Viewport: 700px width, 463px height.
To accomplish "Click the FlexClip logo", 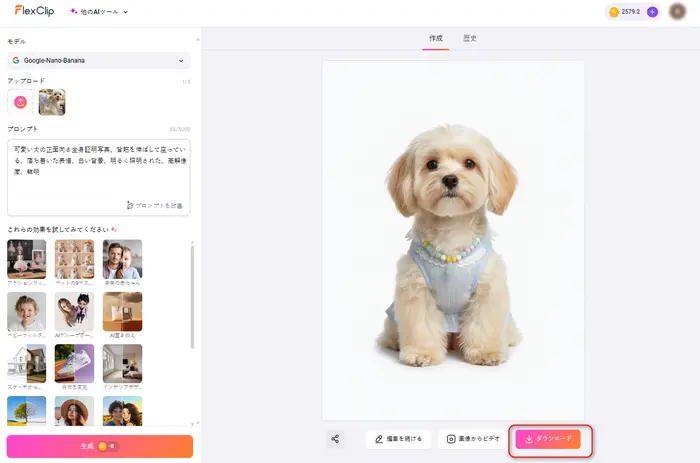I will [34, 11].
